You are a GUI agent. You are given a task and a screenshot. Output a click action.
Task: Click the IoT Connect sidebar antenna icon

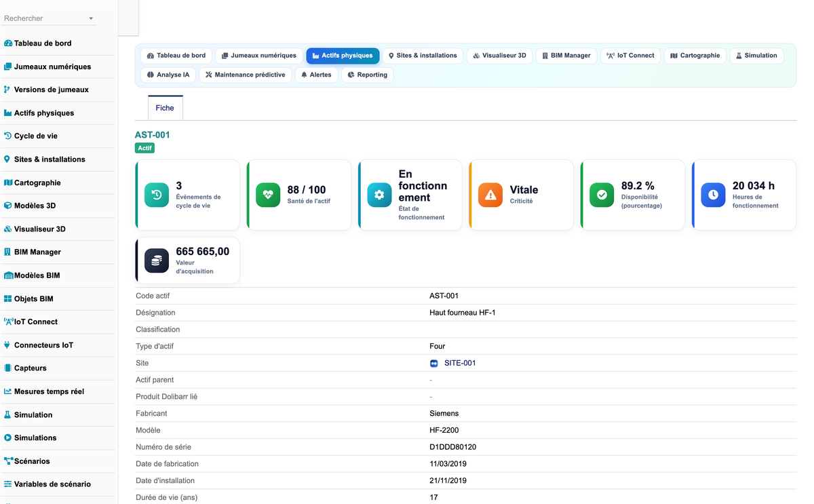(9, 322)
